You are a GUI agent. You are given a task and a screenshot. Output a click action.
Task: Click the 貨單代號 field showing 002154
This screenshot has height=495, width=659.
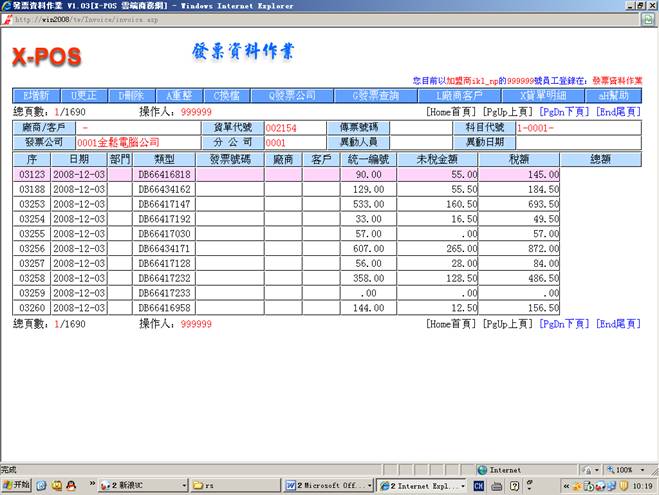click(299, 129)
